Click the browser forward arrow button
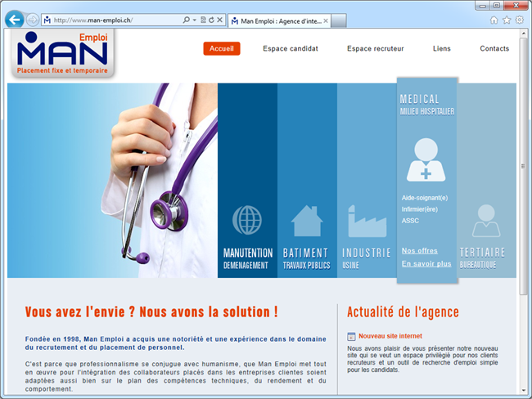Viewport: 532px width, 399px height. [32, 20]
